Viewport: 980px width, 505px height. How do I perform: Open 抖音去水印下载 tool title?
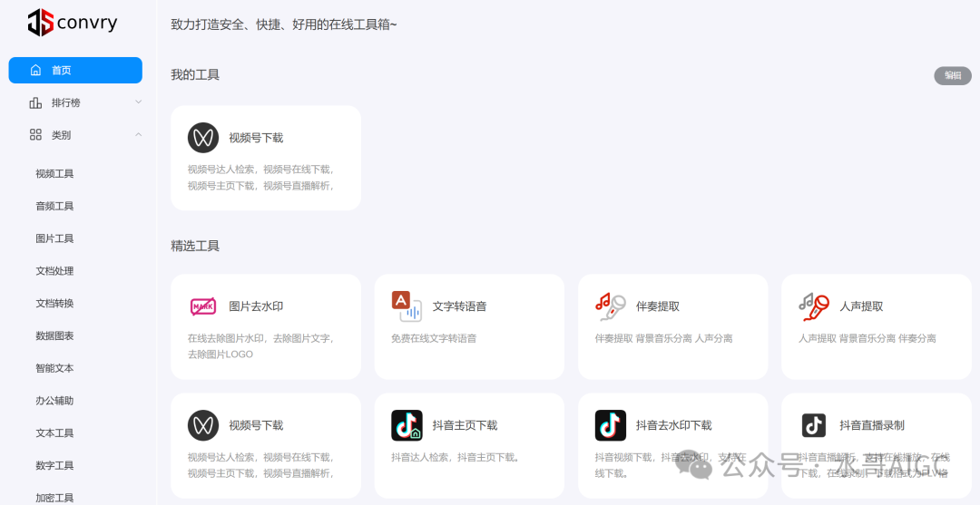point(674,425)
